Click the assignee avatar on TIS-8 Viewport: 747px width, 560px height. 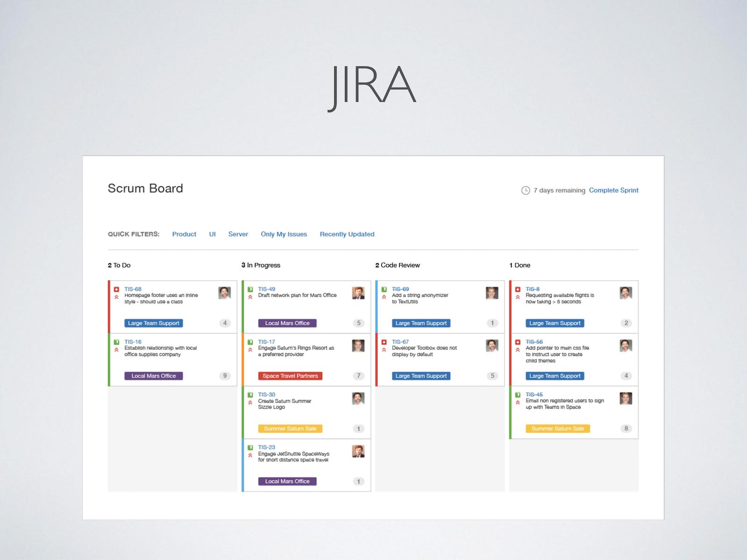[626, 293]
